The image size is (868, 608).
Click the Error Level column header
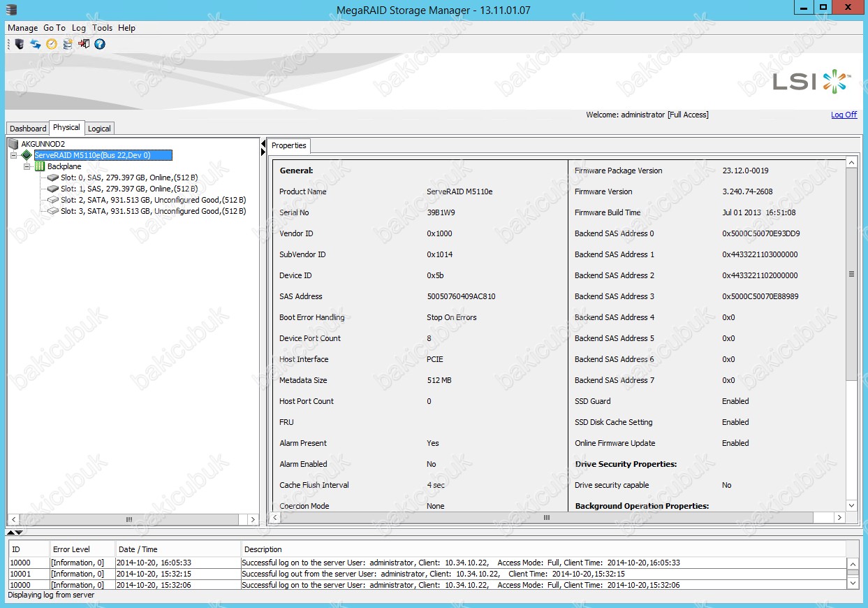point(82,549)
